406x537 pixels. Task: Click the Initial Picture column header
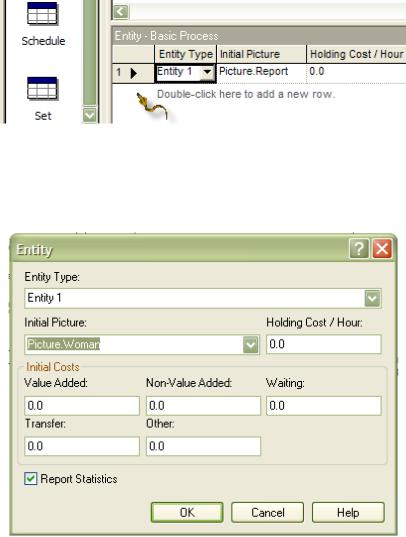tap(261, 54)
